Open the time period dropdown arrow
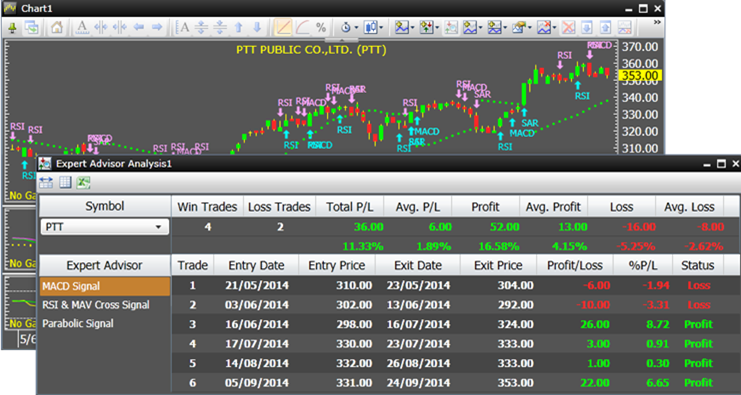741x395 pixels. 356,28
